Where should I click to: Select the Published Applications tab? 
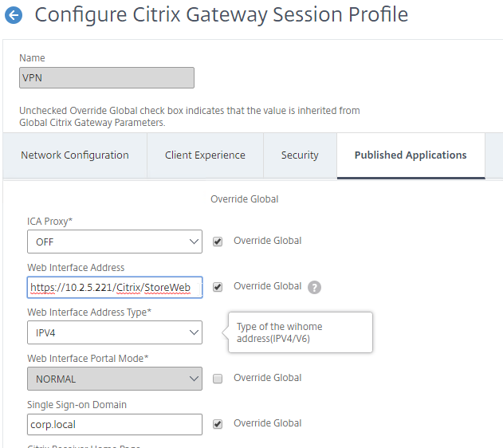point(411,155)
